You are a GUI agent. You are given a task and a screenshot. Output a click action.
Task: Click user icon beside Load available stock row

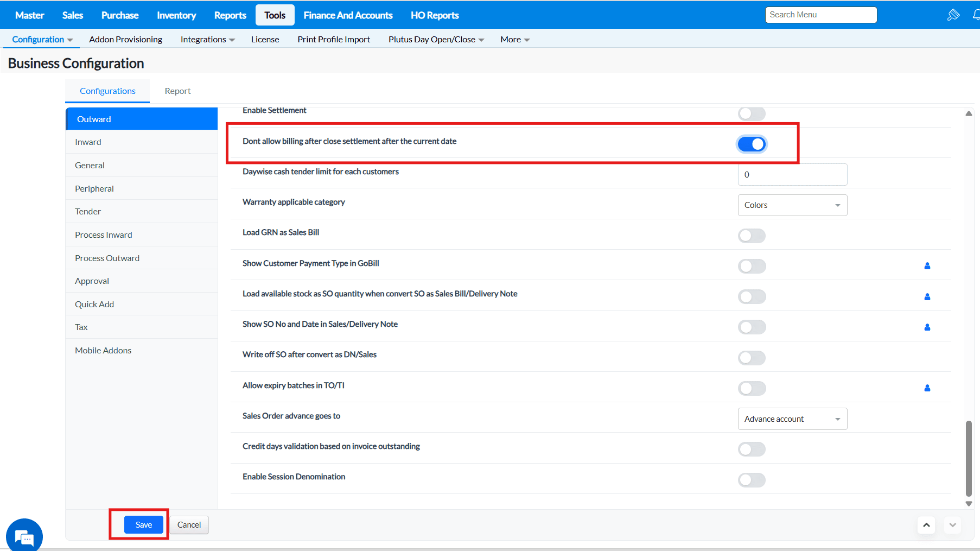[x=927, y=297]
